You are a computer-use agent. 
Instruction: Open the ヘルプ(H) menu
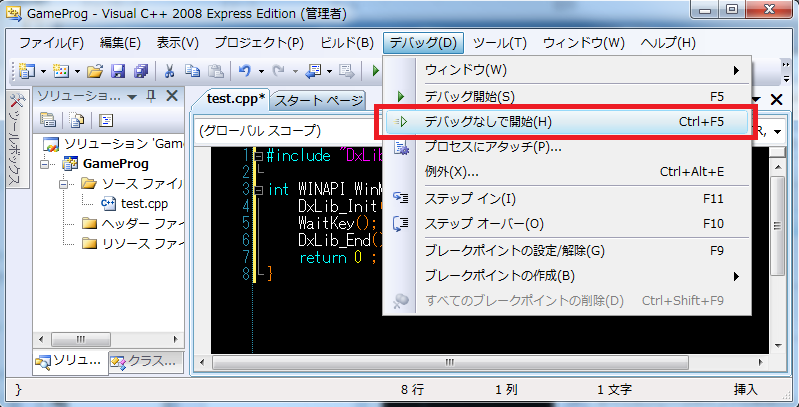coord(668,43)
